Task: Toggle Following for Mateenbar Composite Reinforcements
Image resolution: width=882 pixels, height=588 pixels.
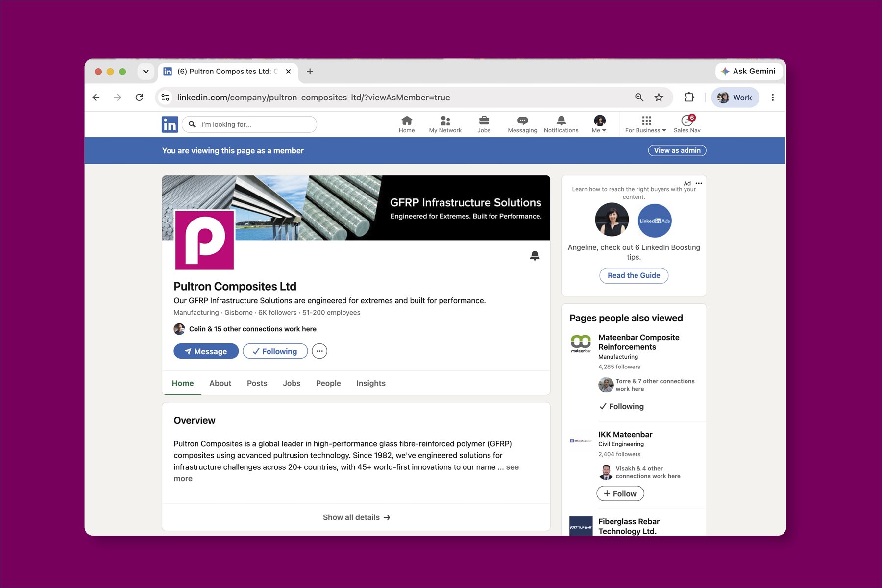Action: [622, 406]
